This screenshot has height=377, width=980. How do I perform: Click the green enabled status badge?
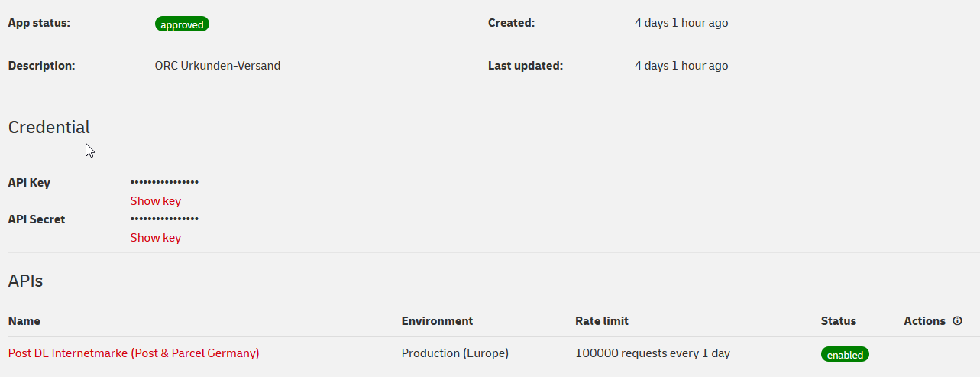[x=845, y=355]
